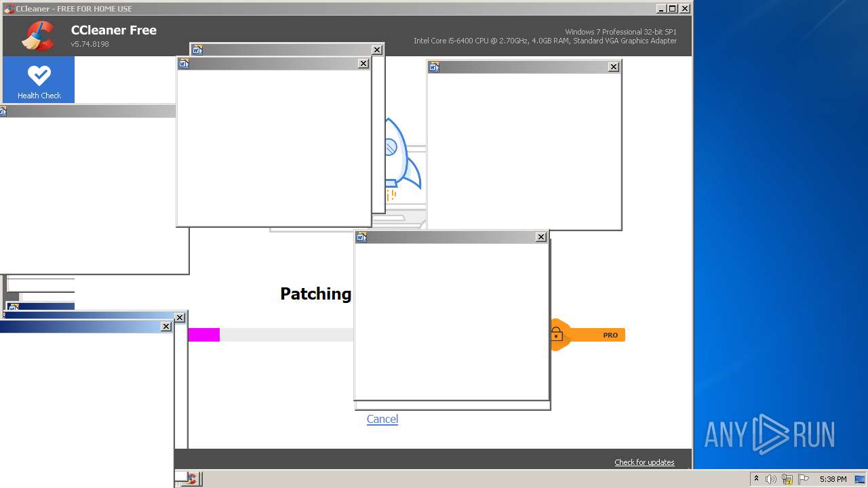Minimize the CCleaner window
This screenshot has width=868, height=488.
pos(661,9)
